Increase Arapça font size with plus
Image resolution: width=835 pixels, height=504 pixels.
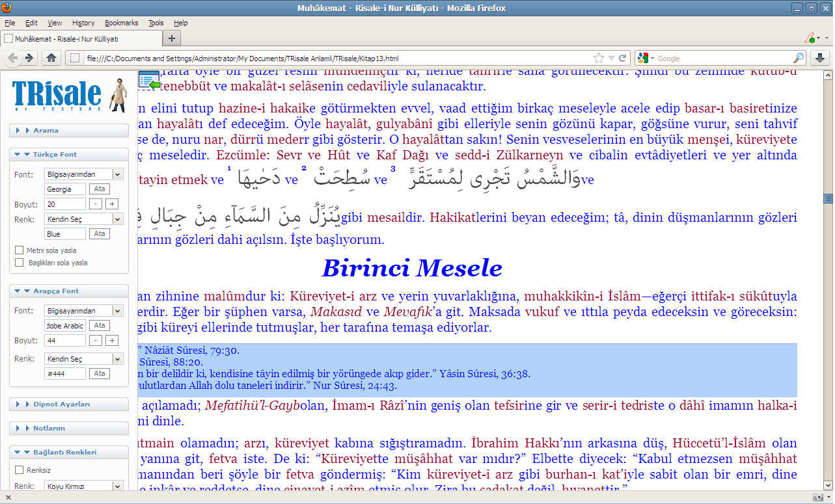coord(112,341)
